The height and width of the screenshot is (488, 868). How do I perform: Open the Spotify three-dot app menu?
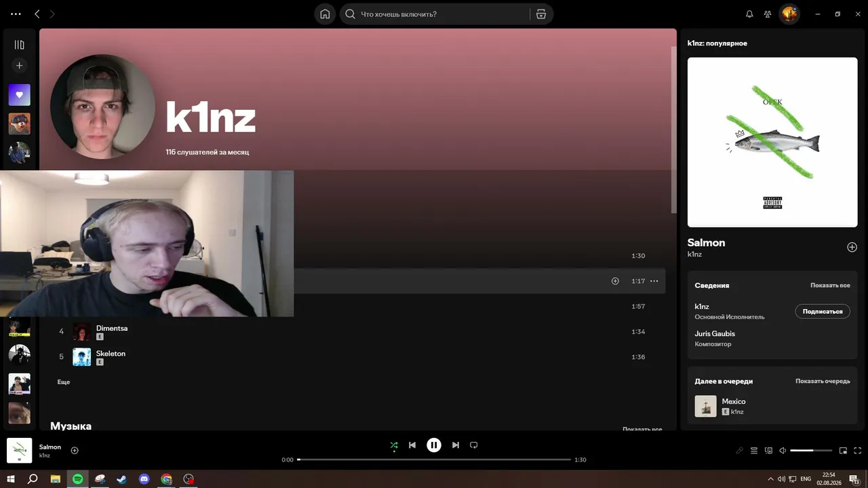16,14
